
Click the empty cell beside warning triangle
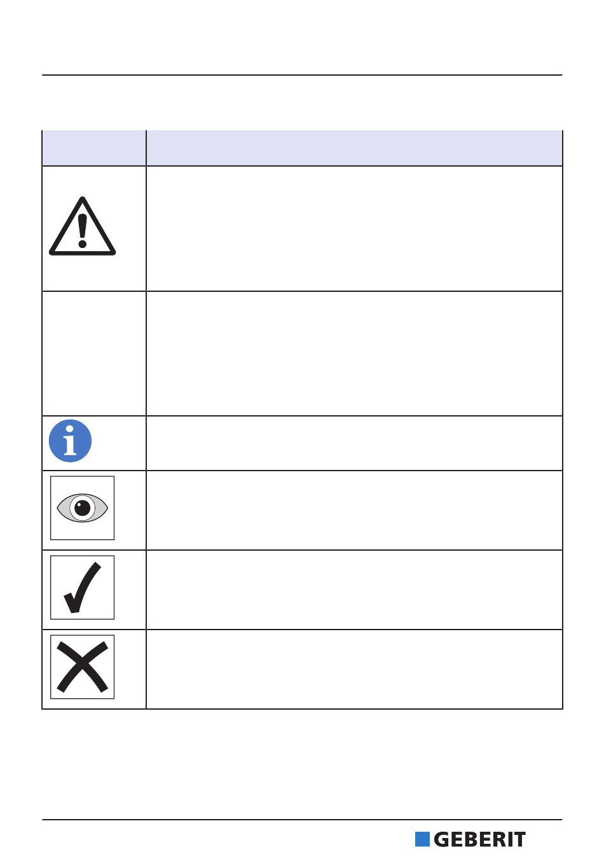pos(355,229)
